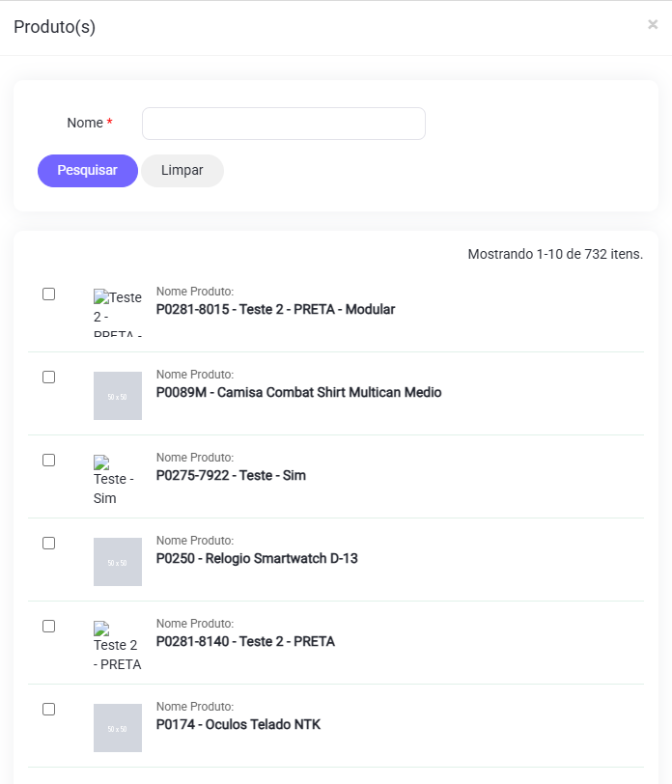Click the Limpar button
The height and width of the screenshot is (784, 672).
[182, 171]
